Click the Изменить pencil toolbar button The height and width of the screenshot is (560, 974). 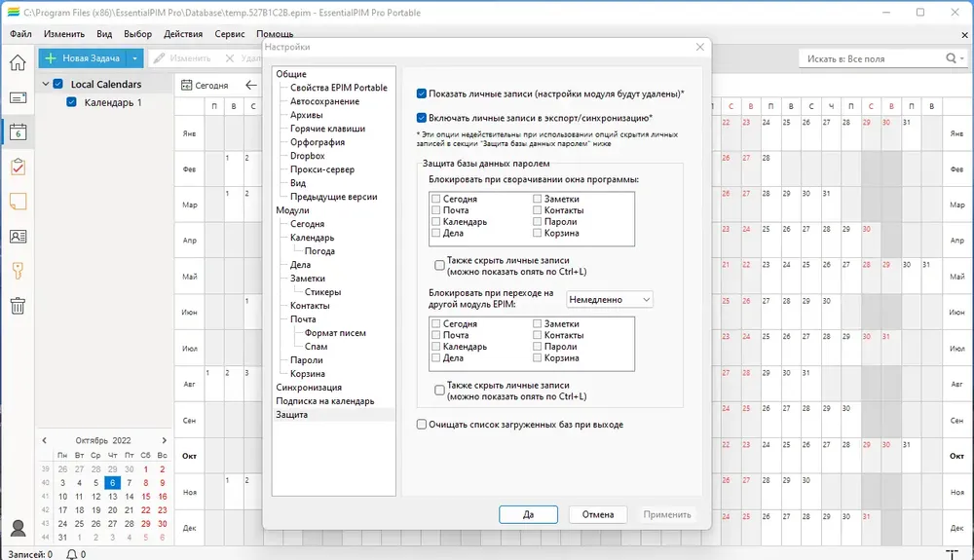click(x=183, y=58)
